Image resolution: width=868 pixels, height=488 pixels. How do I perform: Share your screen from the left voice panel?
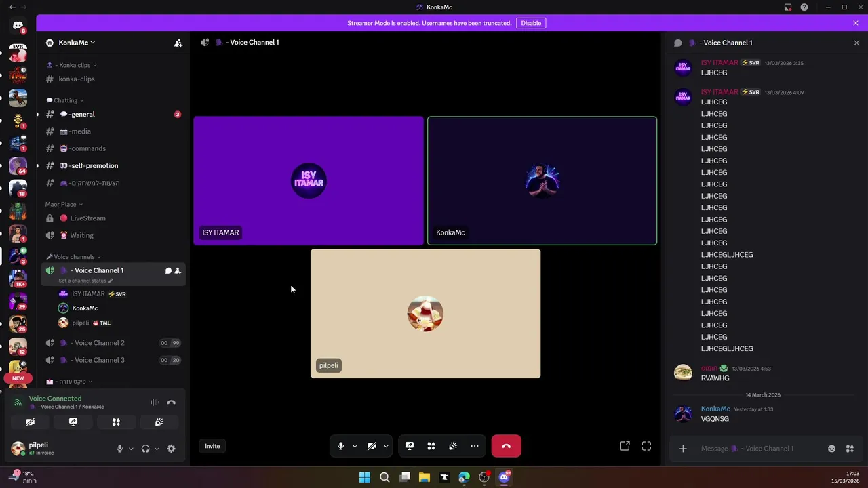(x=73, y=422)
